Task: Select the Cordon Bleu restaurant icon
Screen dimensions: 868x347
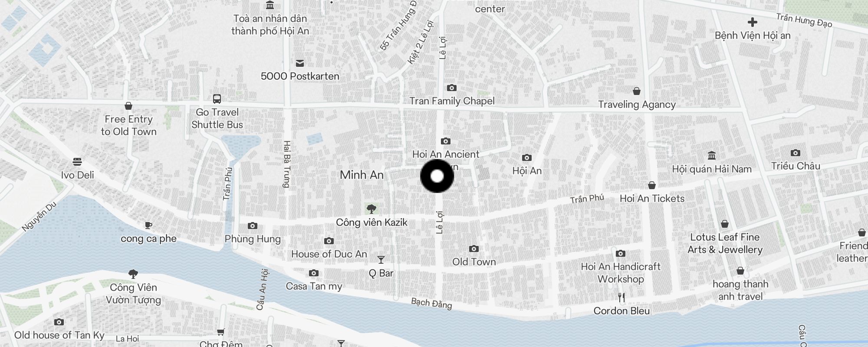Action: tap(621, 298)
